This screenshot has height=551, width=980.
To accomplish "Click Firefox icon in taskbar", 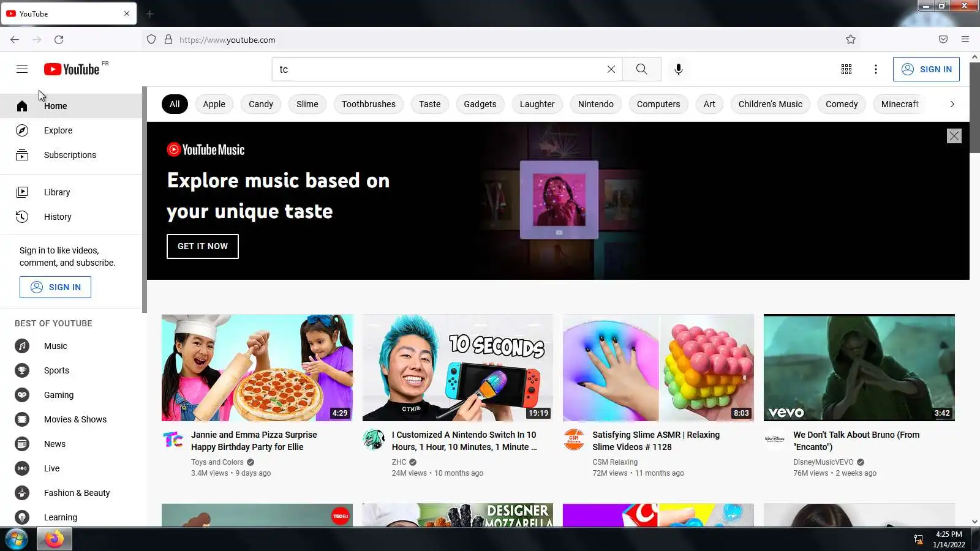I will pos(55,539).
